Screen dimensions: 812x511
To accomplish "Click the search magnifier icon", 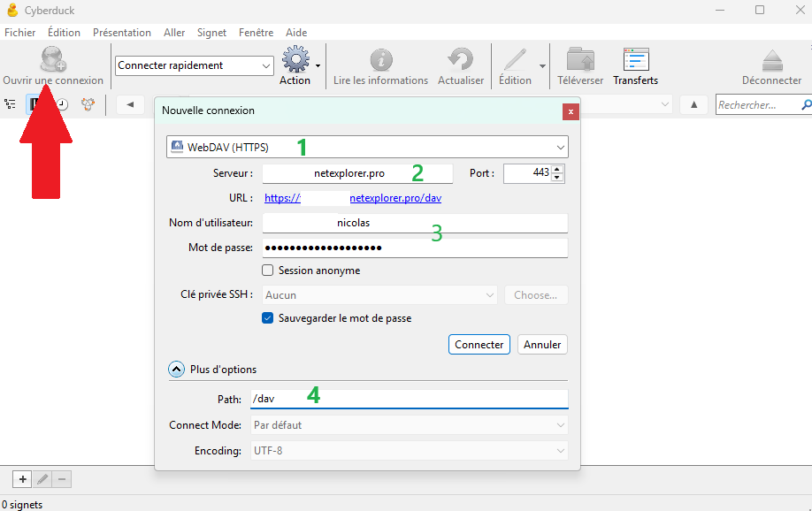I will [806, 104].
